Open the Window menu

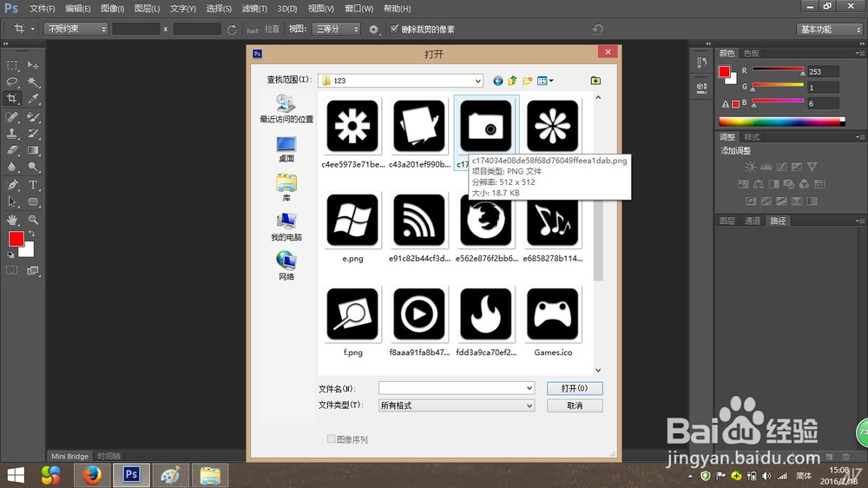358,9
